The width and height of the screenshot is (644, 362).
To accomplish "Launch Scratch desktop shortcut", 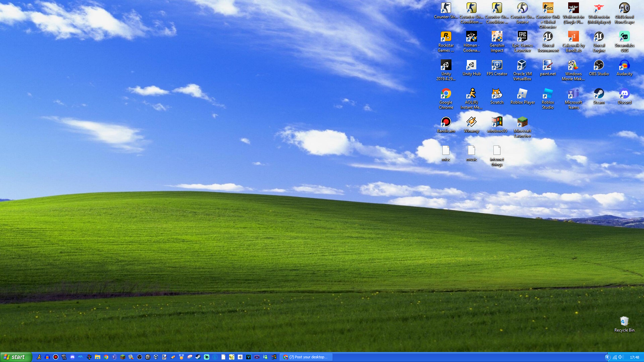I will (497, 97).
